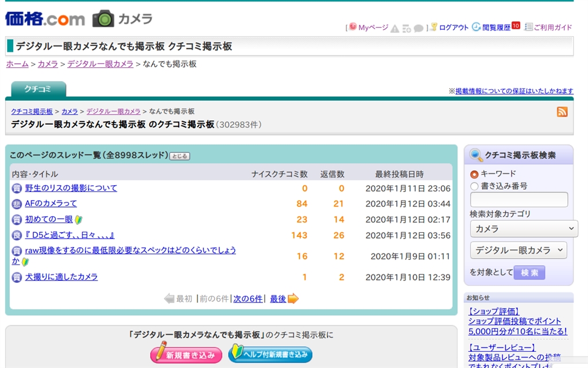Click 返信数 value 21

[339, 204]
